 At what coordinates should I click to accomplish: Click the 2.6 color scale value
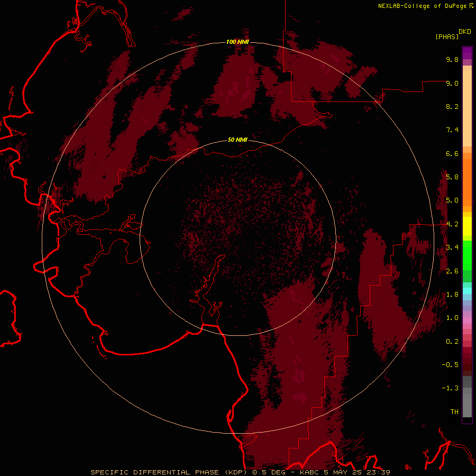[x=452, y=271]
